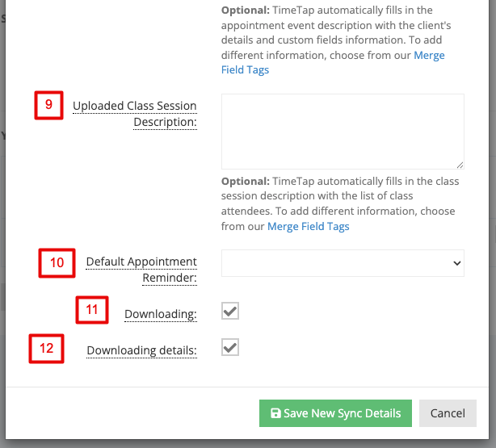Viewport: 496px width, 448px height.
Task: Open Merge Field Tags link under class session
Action: click(x=309, y=226)
